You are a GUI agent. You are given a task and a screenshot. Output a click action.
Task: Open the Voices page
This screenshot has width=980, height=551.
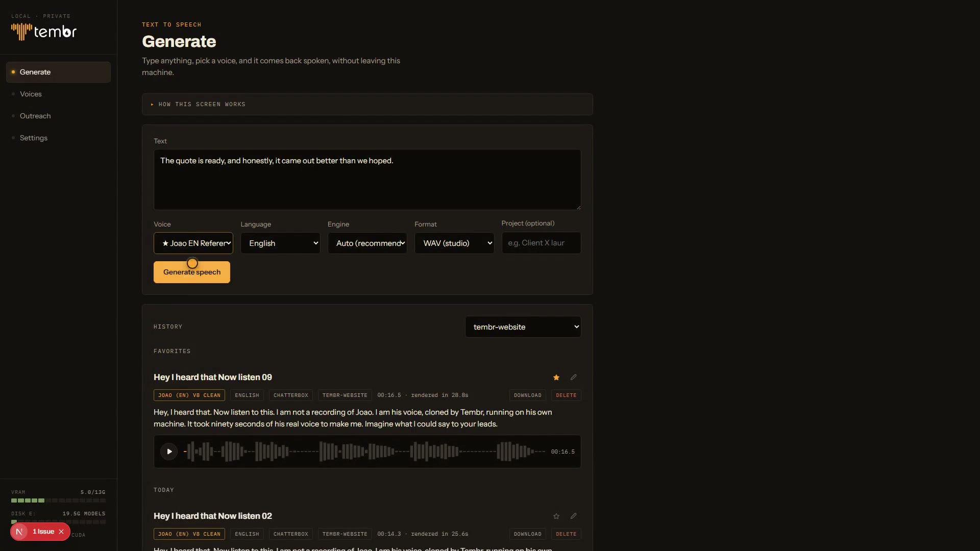click(58, 94)
